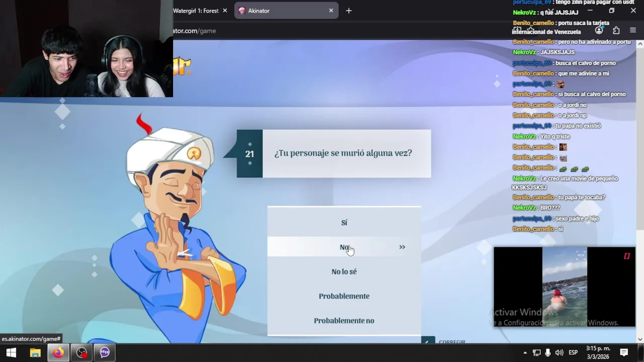
Task: Close the Akinator tab
Action: [x=331, y=11]
